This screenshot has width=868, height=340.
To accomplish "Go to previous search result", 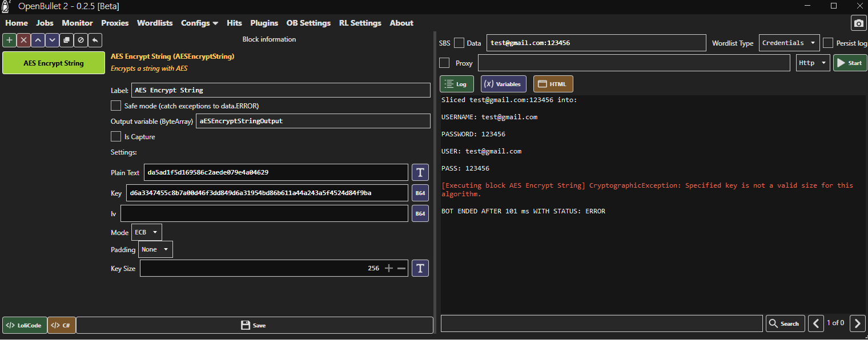I will point(815,323).
